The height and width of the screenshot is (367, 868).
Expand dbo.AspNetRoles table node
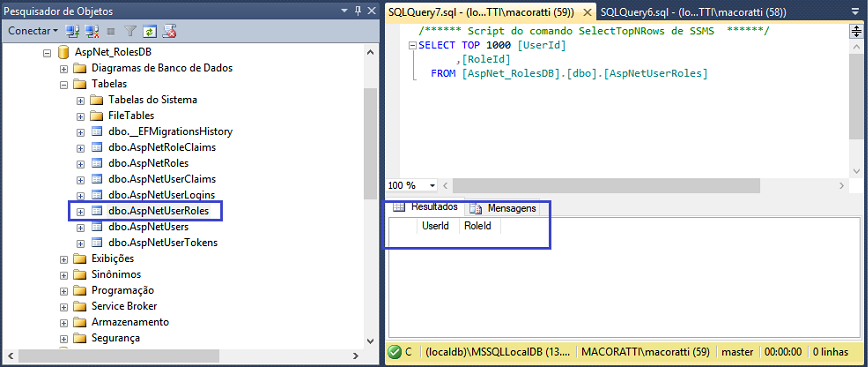(x=81, y=164)
